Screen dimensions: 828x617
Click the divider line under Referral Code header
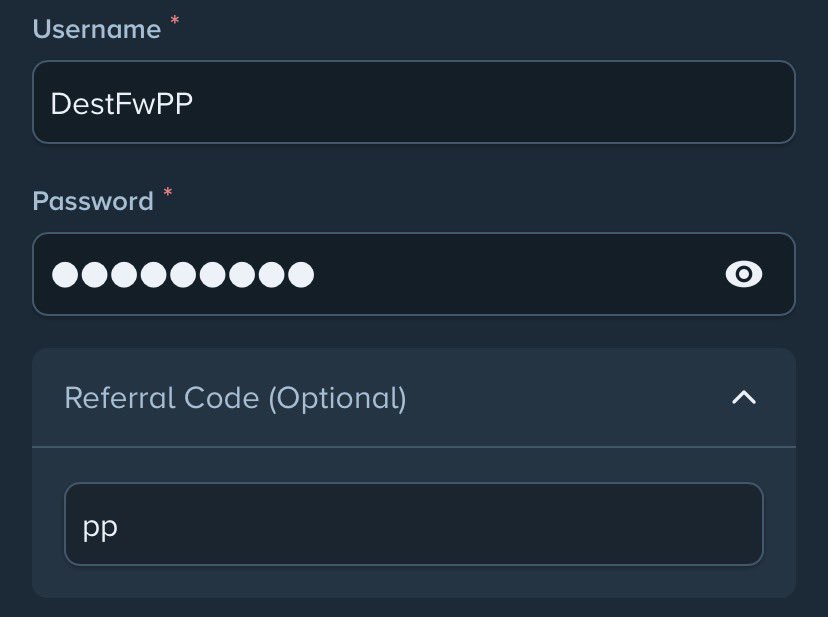click(414, 447)
